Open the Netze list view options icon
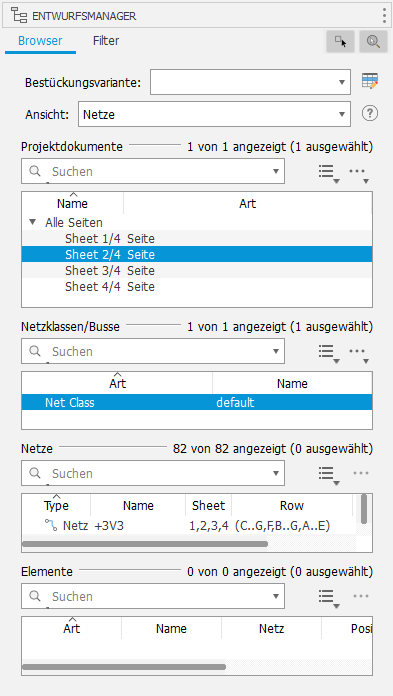393x696 pixels. [x=329, y=475]
